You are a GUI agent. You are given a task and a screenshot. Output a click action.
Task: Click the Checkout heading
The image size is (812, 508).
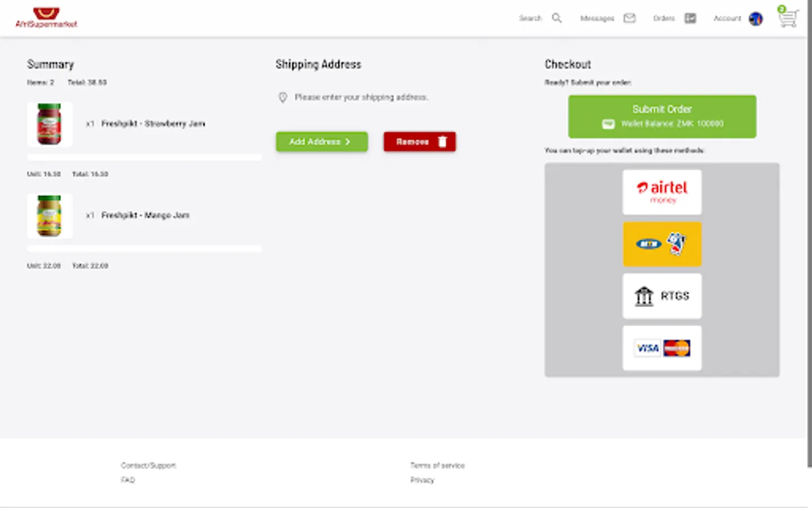(568, 64)
